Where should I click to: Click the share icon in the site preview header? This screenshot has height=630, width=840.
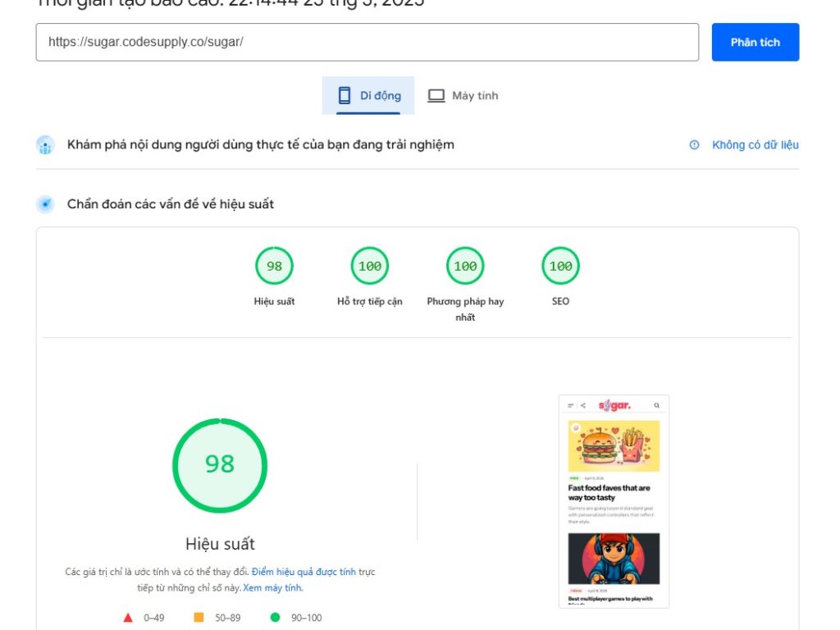(584, 404)
